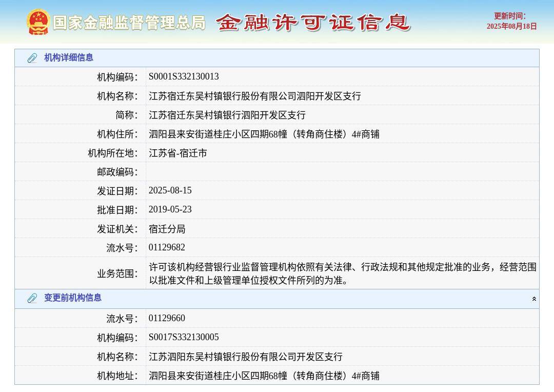Click the 机构名称 label in the previous-info section
The width and height of the screenshot is (554, 392).
point(117,357)
